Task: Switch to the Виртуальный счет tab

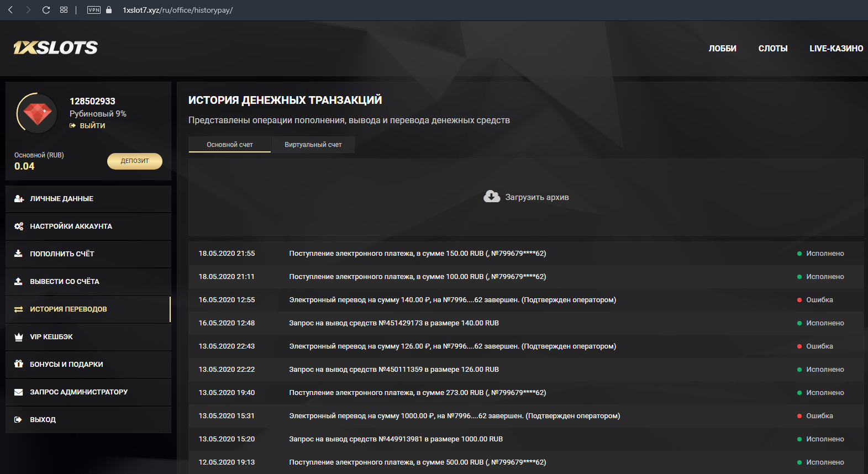Action: (313, 145)
